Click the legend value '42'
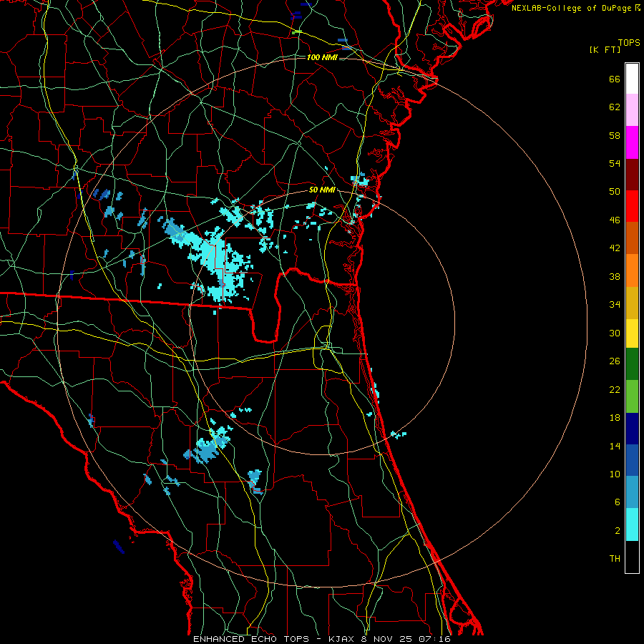The width and height of the screenshot is (644, 644). pyautogui.click(x=615, y=248)
